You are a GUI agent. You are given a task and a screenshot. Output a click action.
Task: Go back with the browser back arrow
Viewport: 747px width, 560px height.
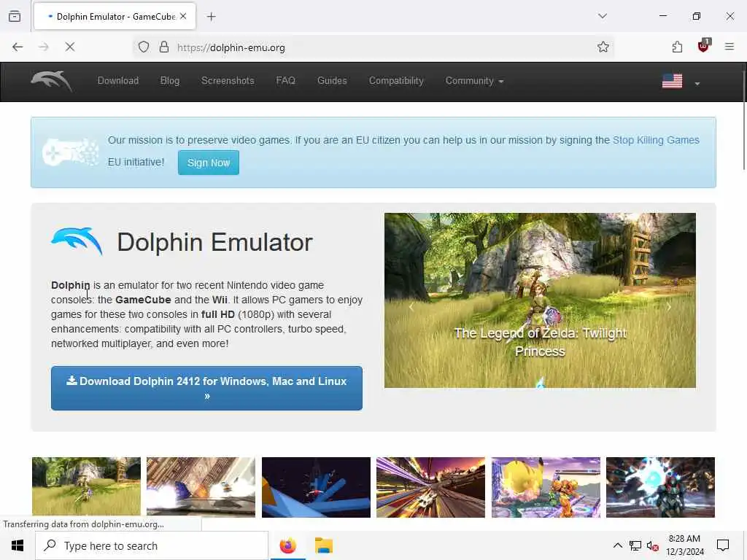point(18,47)
